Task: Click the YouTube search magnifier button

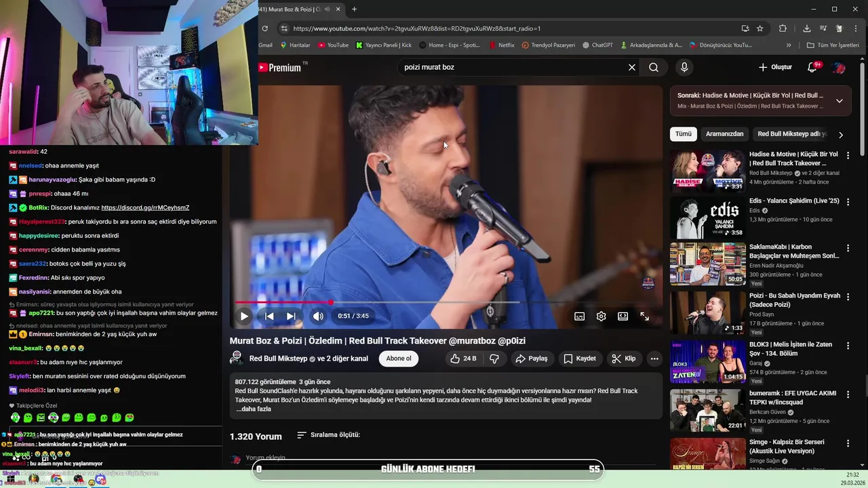Action: click(x=654, y=67)
